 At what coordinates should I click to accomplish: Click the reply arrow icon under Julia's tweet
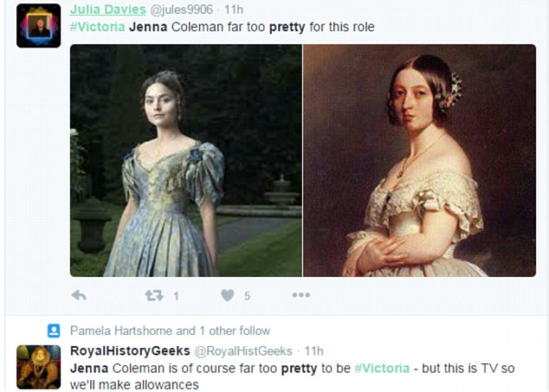pos(79,296)
